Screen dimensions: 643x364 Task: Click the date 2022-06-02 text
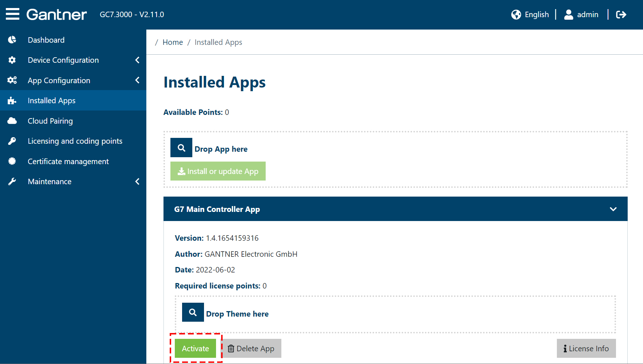(215, 270)
